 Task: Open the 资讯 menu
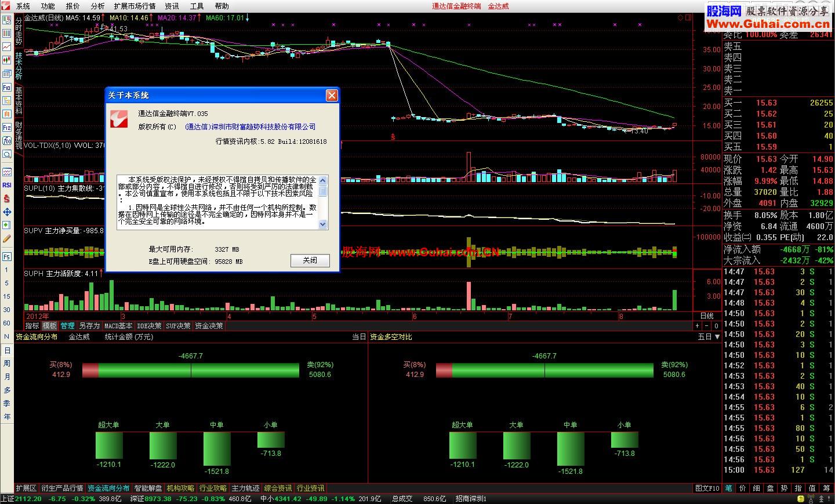(x=172, y=6)
